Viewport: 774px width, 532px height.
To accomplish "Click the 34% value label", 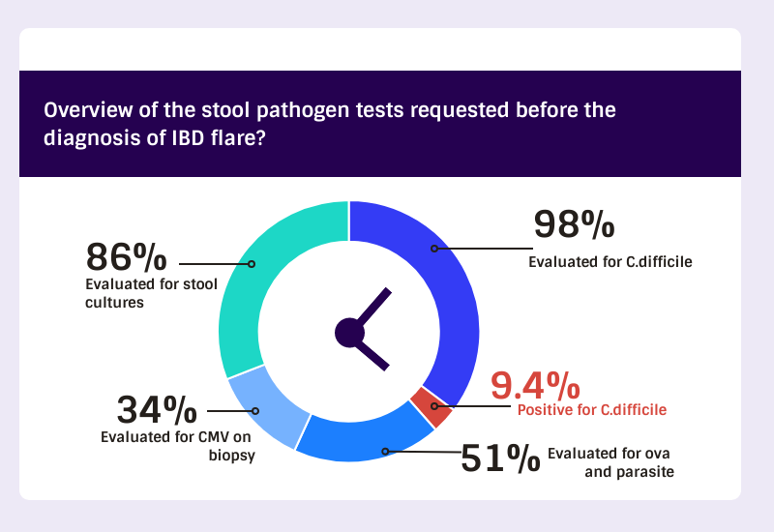I will coord(157,409).
